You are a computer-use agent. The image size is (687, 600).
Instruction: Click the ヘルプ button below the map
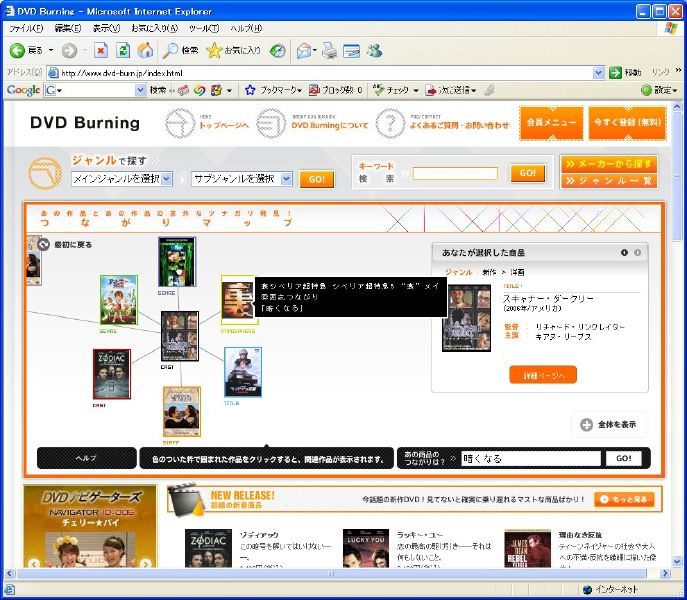(x=86, y=458)
